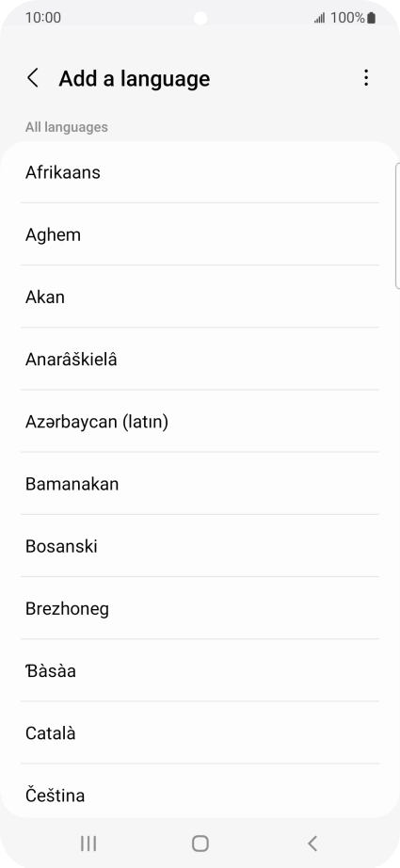The width and height of the screenshot is (400, 868).
Task: Tap the 10:00 clock in status bar
Action: tap(43, 18)
